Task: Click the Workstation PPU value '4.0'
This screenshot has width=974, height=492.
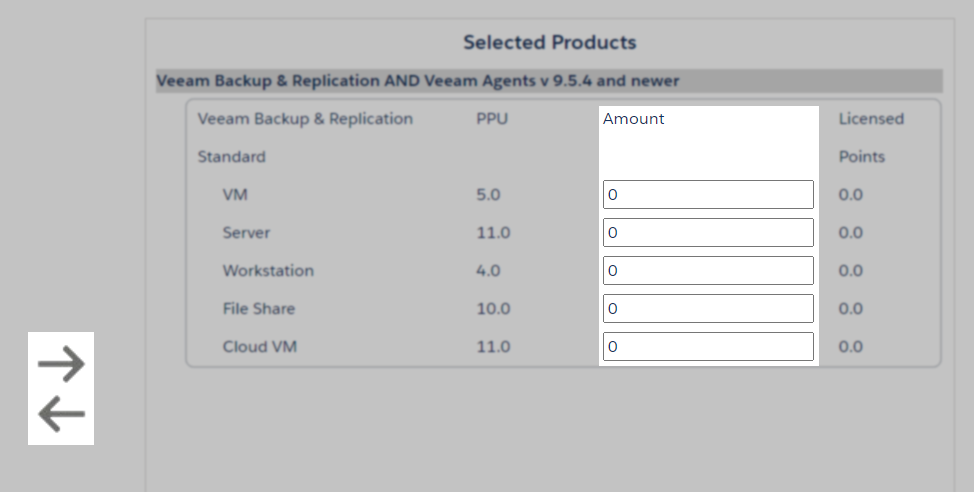Action: click(488, 270)
